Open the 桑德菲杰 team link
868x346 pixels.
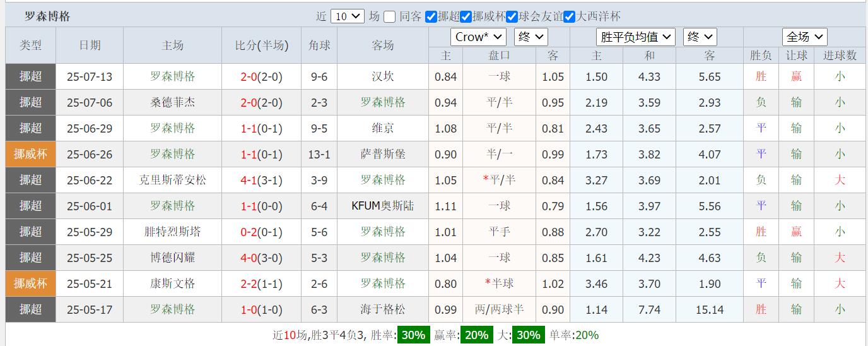(x=172, y=103)
